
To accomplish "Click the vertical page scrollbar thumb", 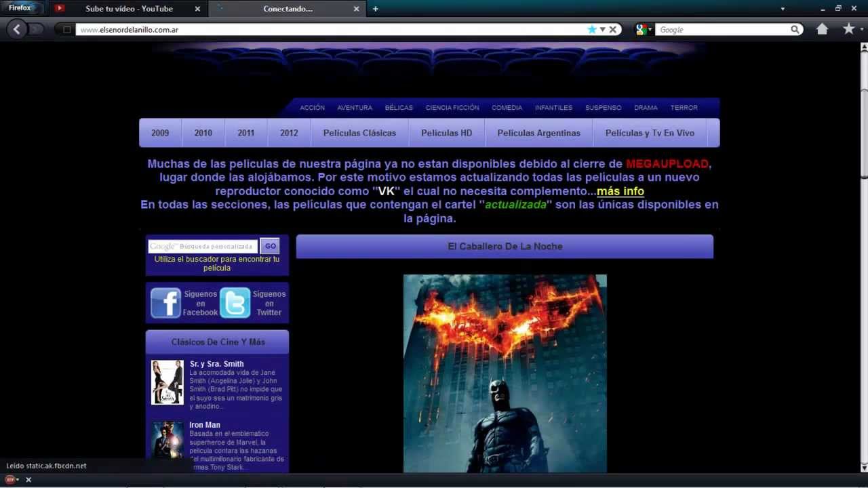I will (x=864, y=134).
